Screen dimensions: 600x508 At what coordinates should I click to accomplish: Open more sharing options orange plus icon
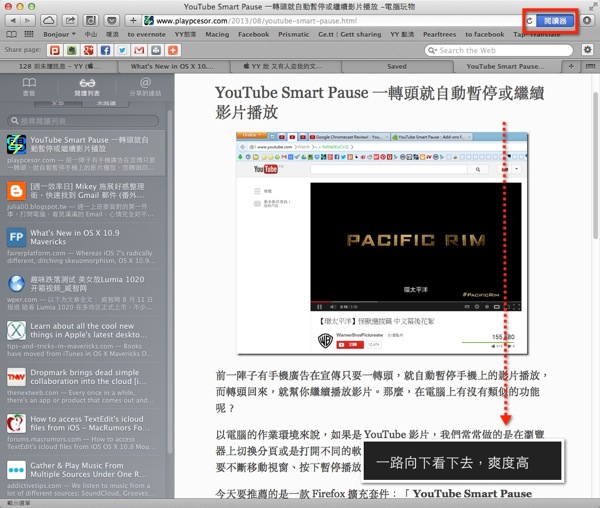[173, 50]
